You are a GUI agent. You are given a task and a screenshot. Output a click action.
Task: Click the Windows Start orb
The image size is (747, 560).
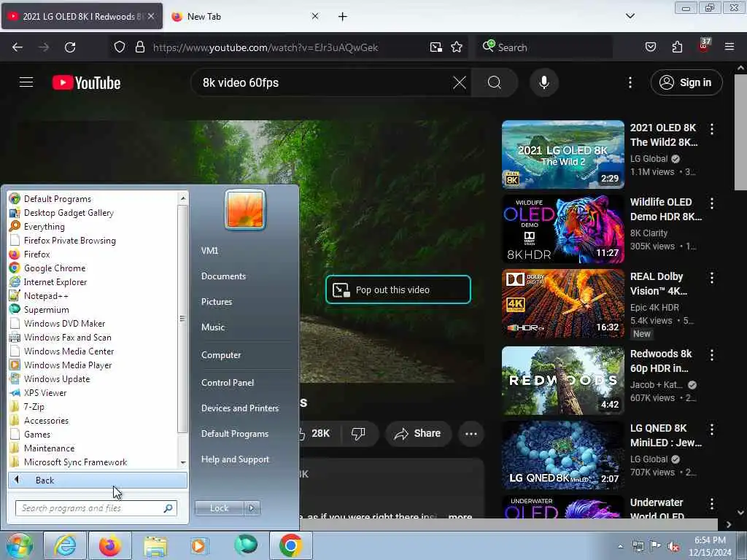[x=19, y=545]
